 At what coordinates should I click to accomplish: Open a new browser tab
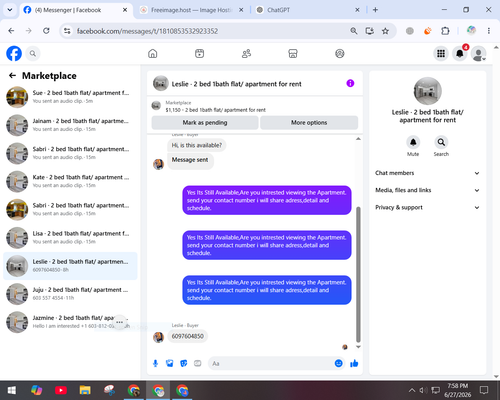[x=375, y=10]
